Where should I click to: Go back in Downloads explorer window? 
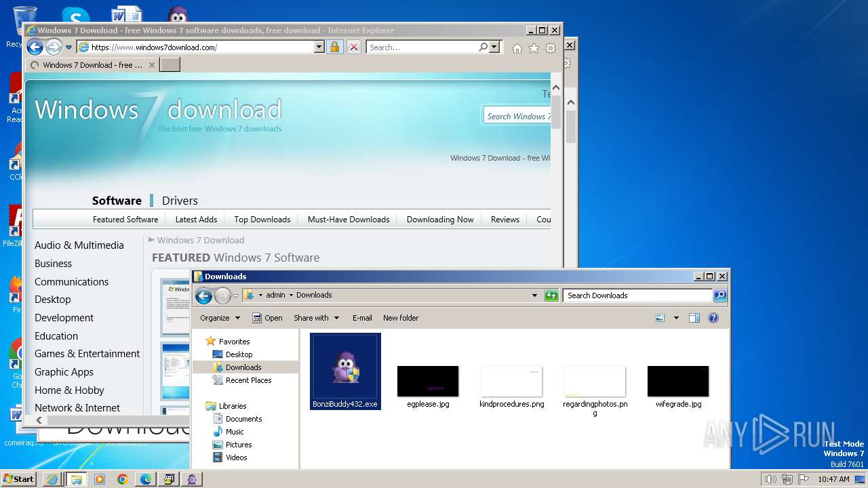tap(203, 296)
